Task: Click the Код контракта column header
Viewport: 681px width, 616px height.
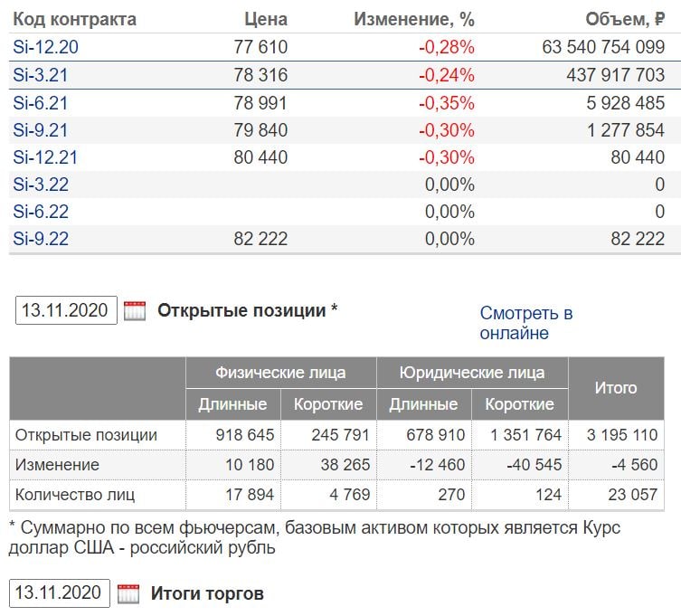Action: pos(75,19)
